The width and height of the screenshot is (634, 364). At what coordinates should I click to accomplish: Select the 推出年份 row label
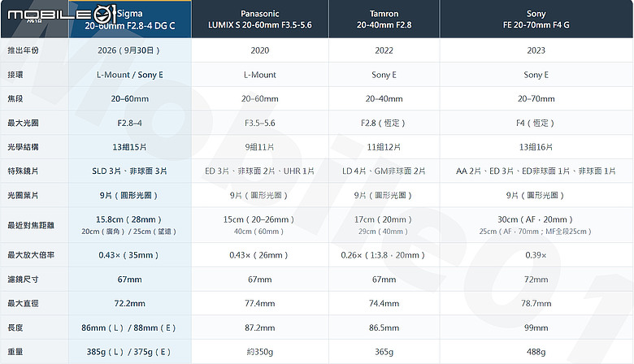(x=23, y=50)
